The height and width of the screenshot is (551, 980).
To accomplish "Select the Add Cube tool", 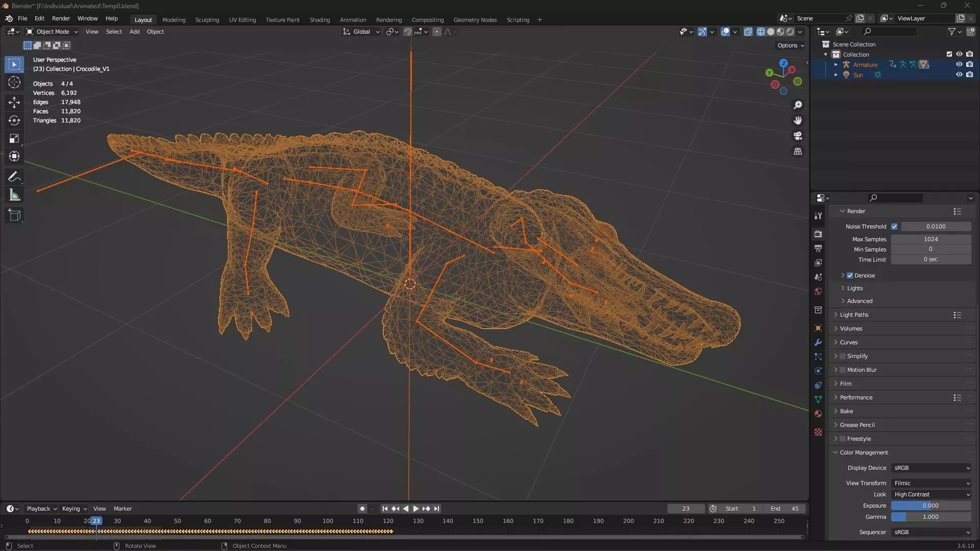I will (14, 215).
